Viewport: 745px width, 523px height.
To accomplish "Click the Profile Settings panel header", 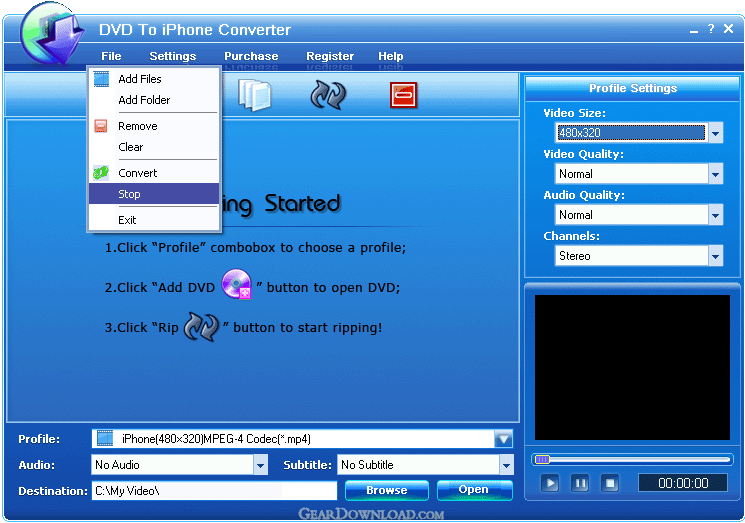I will pyautogui.click(x=633, y=88).
